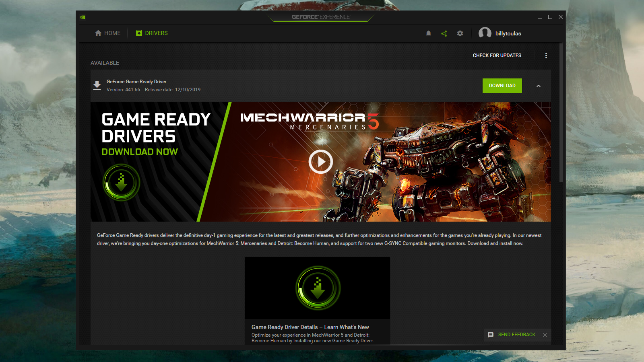Open the notifications bell icon

(x=428, y=33)
